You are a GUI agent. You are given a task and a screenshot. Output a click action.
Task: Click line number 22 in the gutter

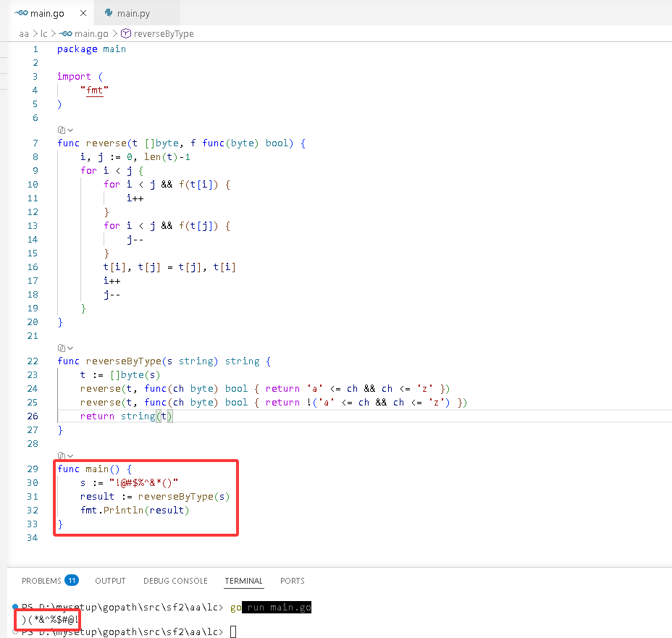click(x=33, y=361)
